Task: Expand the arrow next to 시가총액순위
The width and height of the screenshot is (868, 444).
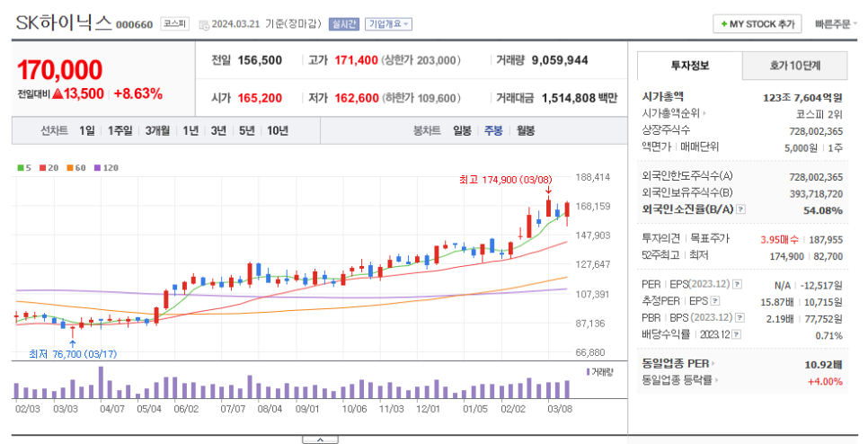Action: click(x=704, y=114)
